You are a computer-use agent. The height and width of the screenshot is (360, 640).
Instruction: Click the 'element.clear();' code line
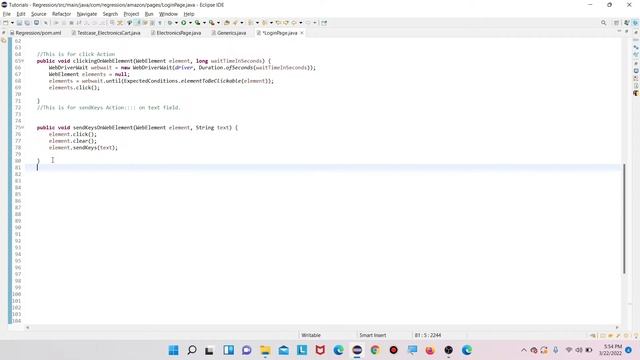pyautogui.click(x=73, y=141)
